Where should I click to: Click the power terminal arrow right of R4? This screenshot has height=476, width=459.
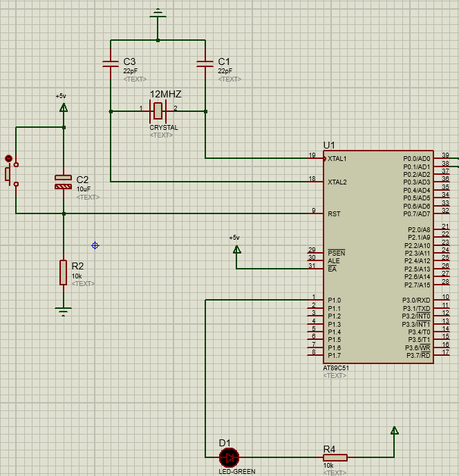pyautogui.click(x=394, y=431)
